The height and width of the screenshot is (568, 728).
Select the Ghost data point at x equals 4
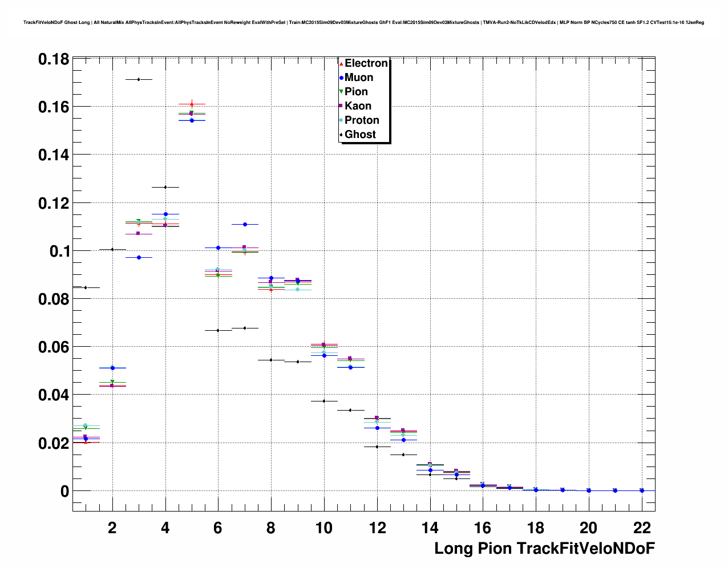(x=165, y=187)
